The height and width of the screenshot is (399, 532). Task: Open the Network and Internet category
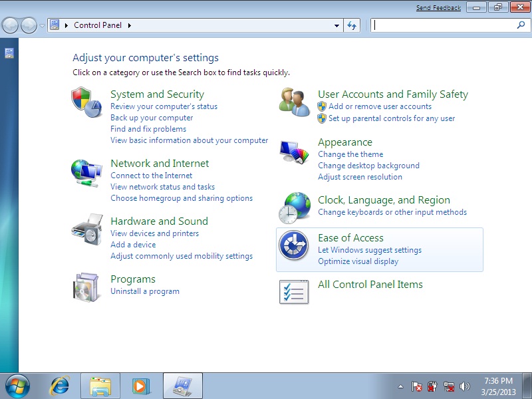pos(160,163)
